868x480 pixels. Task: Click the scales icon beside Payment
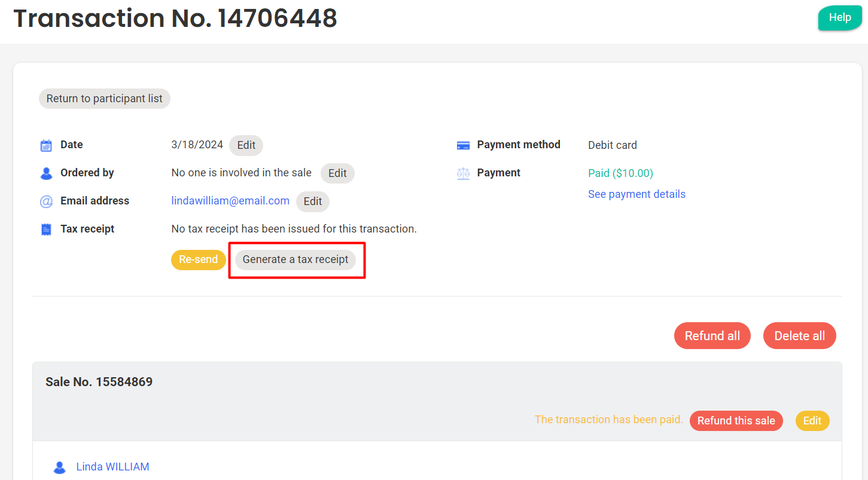(x=462, y=173)
